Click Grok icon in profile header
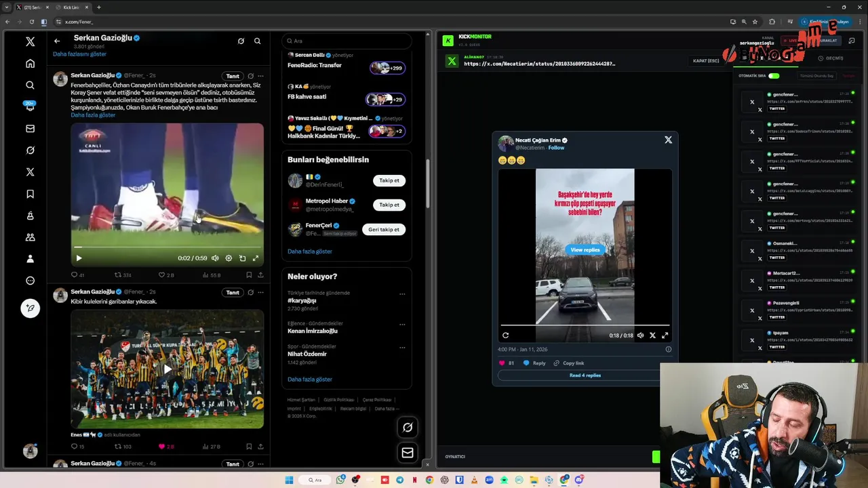The image size is (868, 488). click(x=241, y=41)
